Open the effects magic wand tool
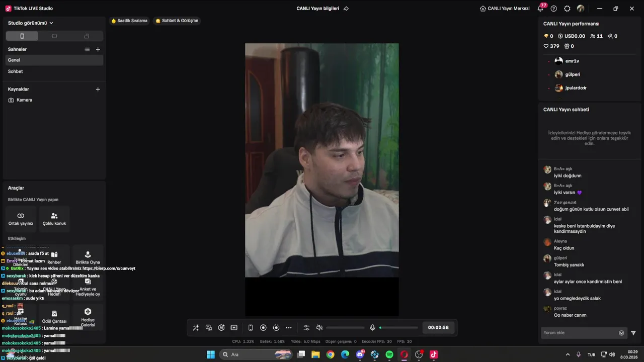The height and width of the screenshot is (362, 644). [196, 328]
